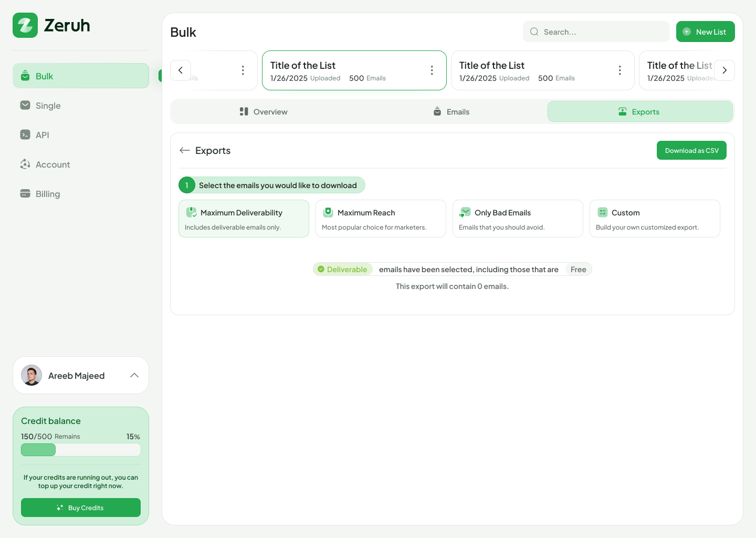Select the Maximum Reach option
Viewport: 756px width, 538px height.
click(x=381, y=219)
